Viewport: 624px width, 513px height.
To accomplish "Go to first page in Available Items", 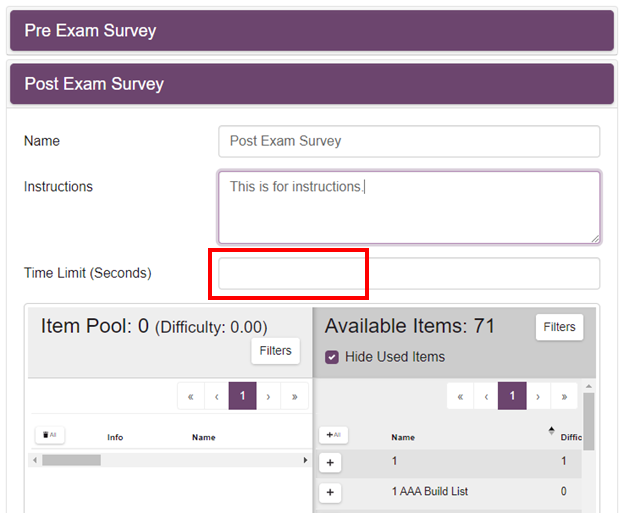I will click(x=460, y=396).
